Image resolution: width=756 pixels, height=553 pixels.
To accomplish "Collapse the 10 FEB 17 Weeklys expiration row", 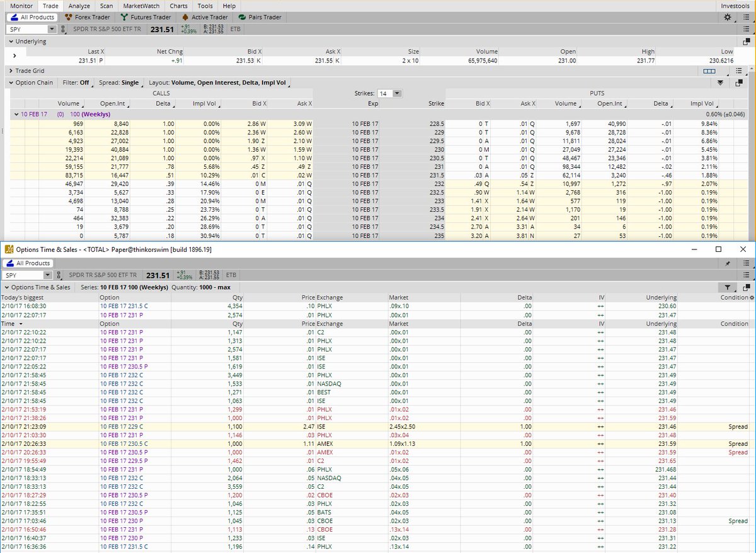I will pos(16,114).
